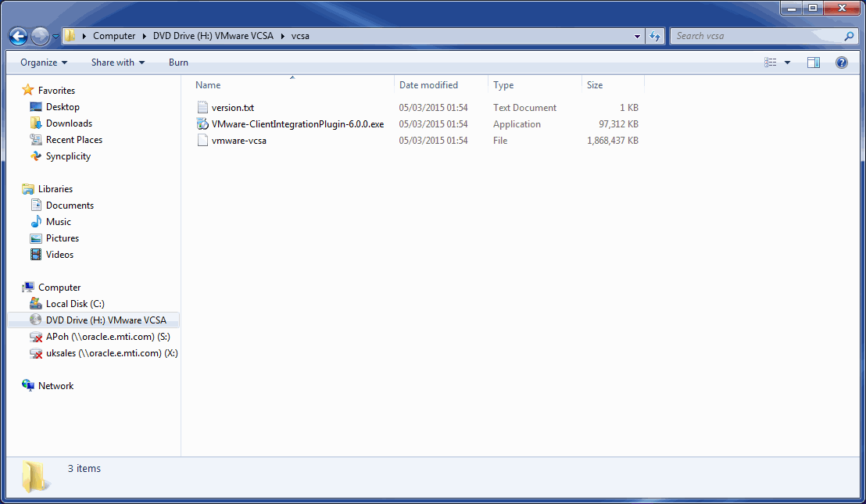Open the Syncplicity favorite
Screen dimensions: 866x504
point(68,156)
